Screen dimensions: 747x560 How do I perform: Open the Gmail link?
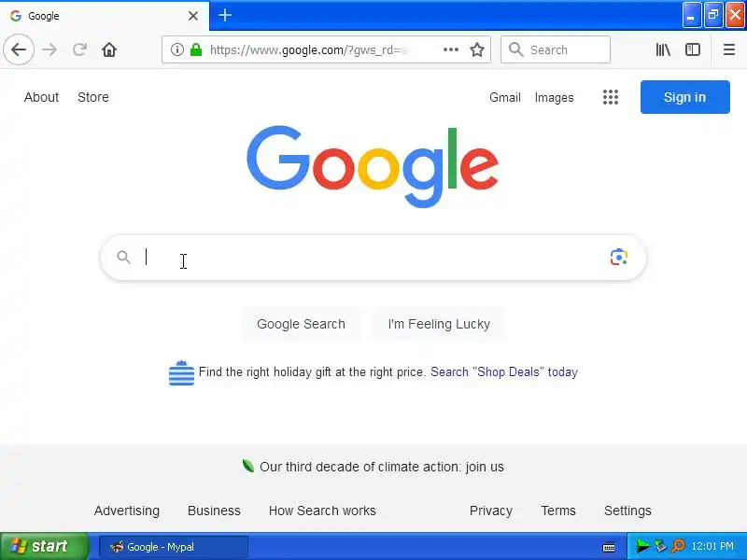tap(504, 97)
